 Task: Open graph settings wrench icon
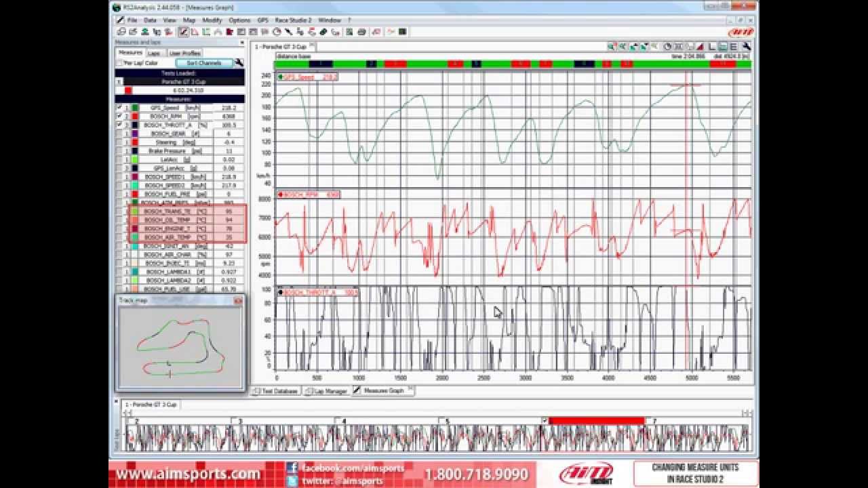pos(747,47)
